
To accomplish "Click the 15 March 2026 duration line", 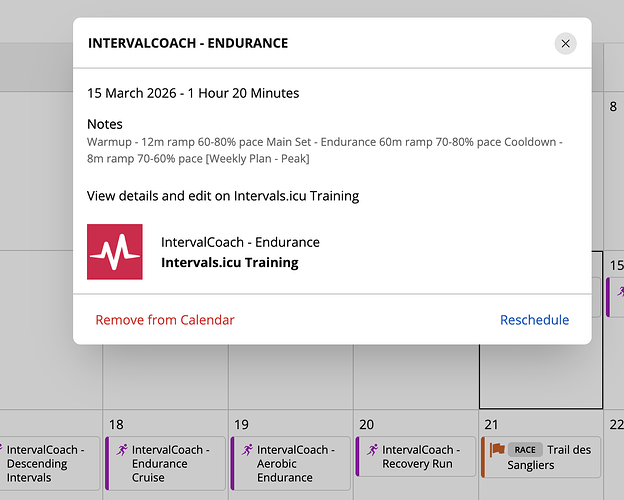I will [193, 93].
